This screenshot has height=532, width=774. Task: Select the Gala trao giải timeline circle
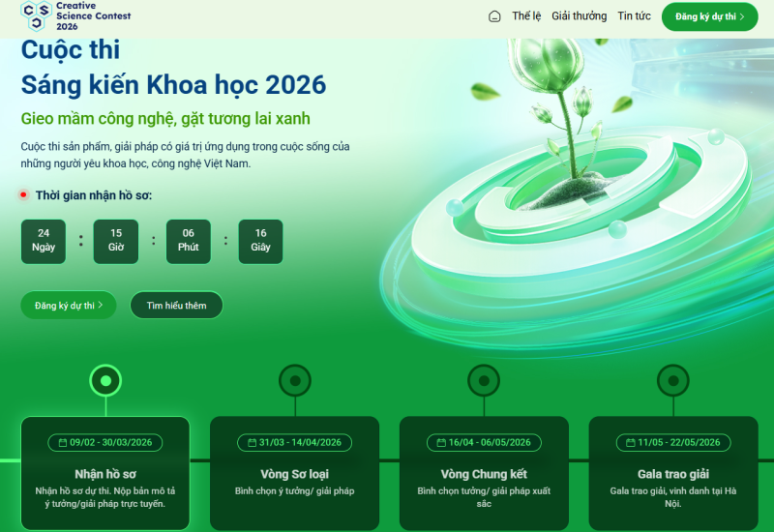(672, 380)
